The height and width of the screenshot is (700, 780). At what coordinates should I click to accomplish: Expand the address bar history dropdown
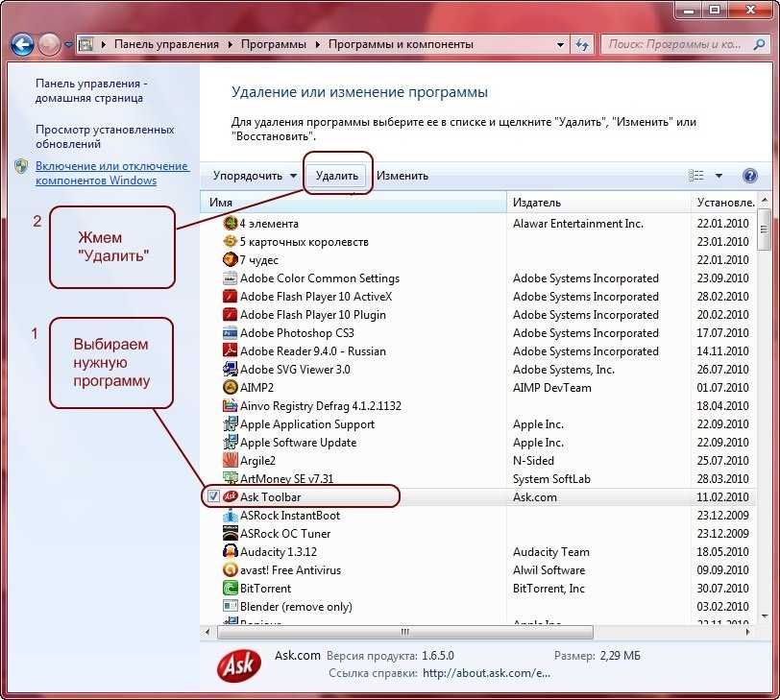click(560, 45)
